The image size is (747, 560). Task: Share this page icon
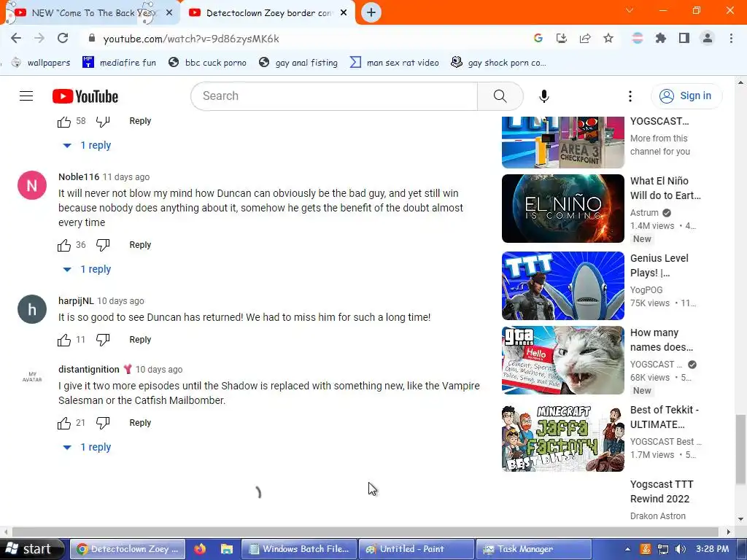585,39
